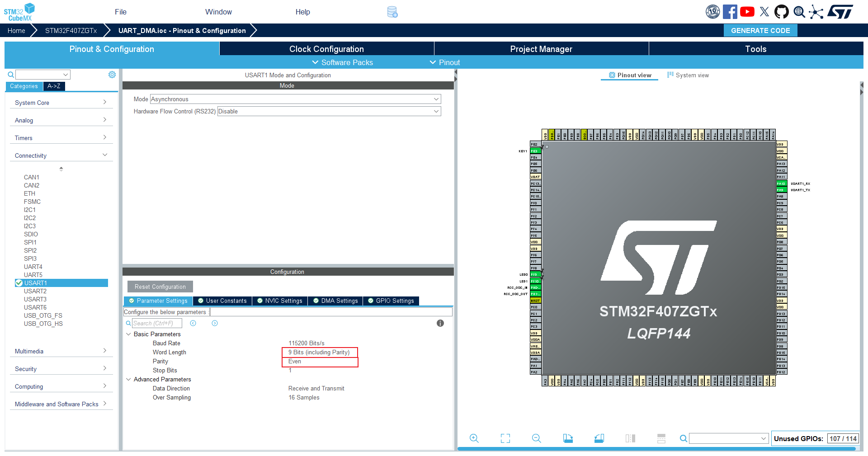Go to the Home breadcrumb
This screenshot has width=868, height=456.
coord(16,31)
